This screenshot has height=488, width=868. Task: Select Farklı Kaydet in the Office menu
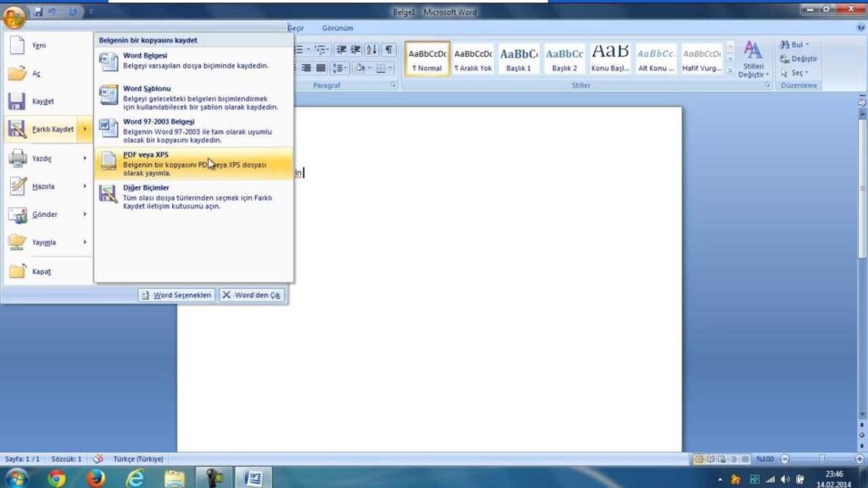click(x=47, y=130)
